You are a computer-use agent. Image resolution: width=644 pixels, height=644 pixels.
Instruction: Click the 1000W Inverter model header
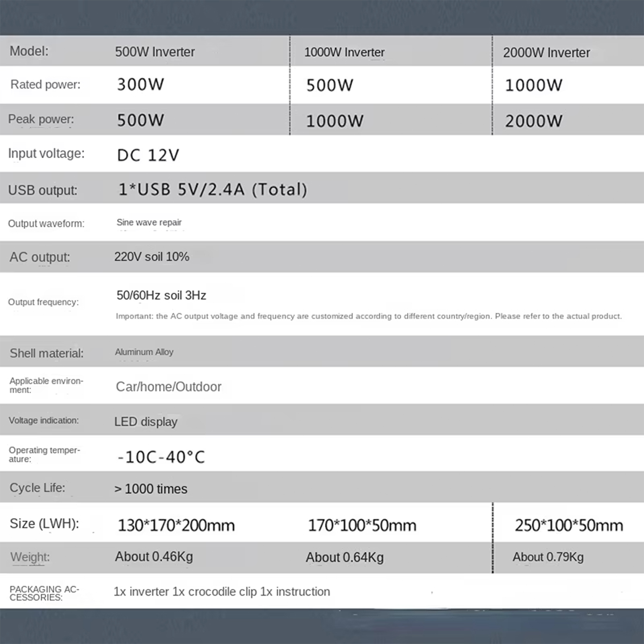[x=344, y=52]
